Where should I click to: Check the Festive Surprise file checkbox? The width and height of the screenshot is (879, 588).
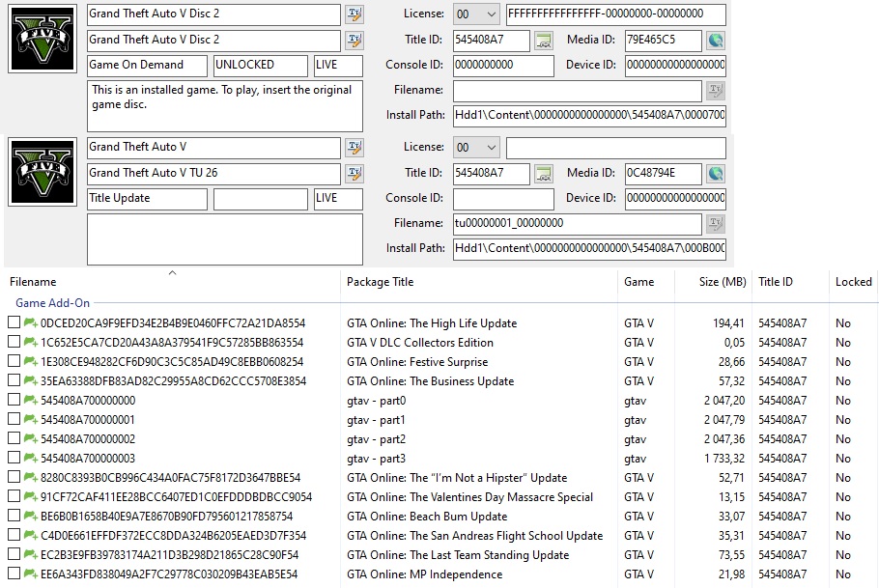pyautogui.click(x=14, y=361)
